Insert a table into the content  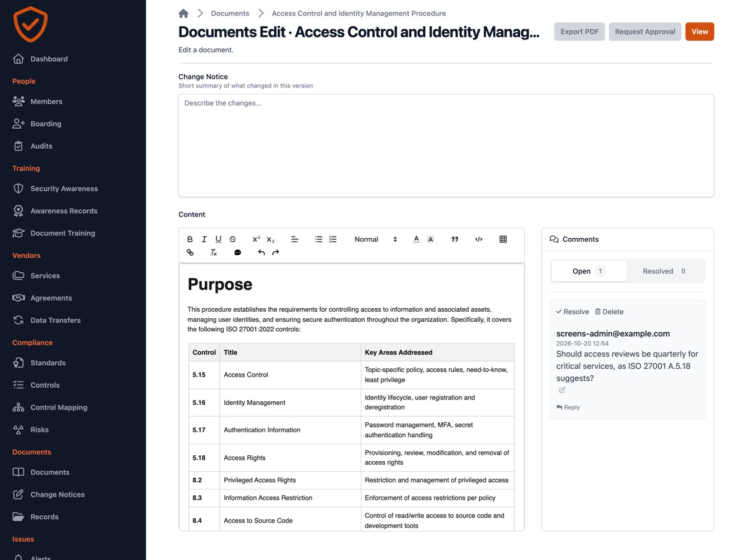[503, 239]
